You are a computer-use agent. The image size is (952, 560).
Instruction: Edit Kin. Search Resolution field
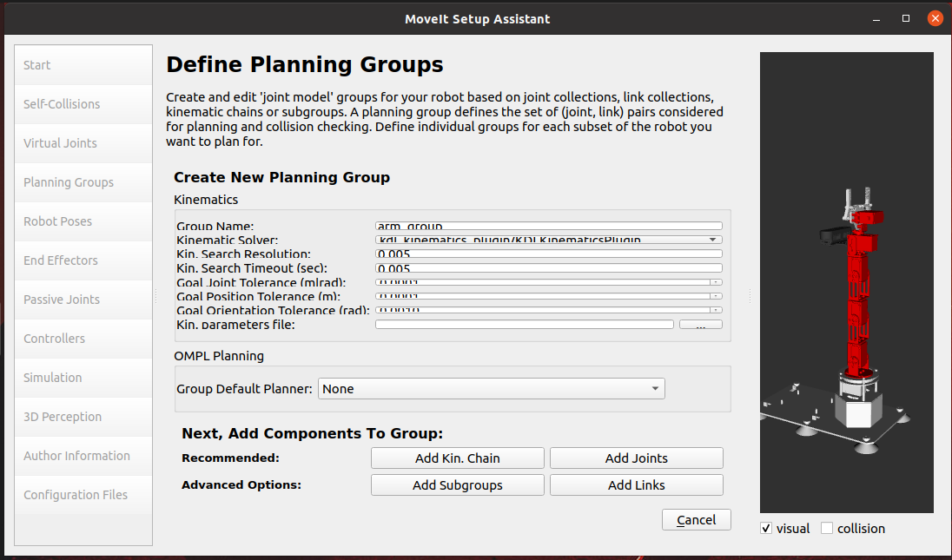pyautogui.click(x=549, y=254)
